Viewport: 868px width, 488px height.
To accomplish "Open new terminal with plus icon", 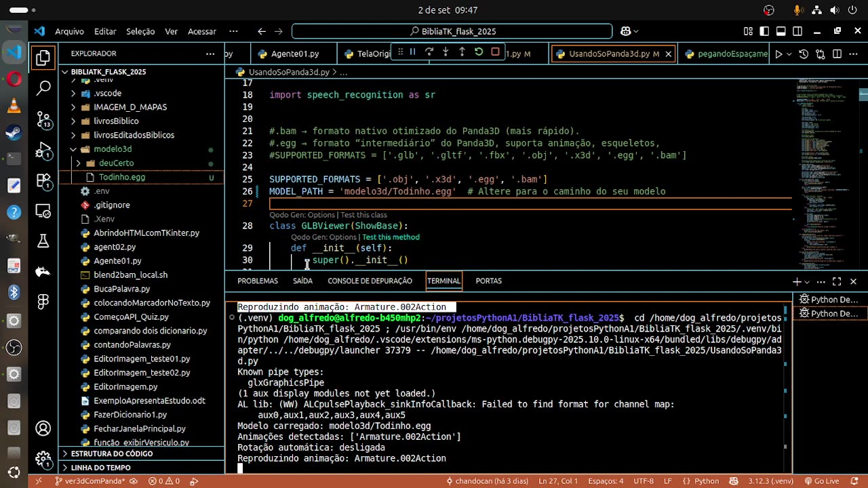I will (797, 281).
